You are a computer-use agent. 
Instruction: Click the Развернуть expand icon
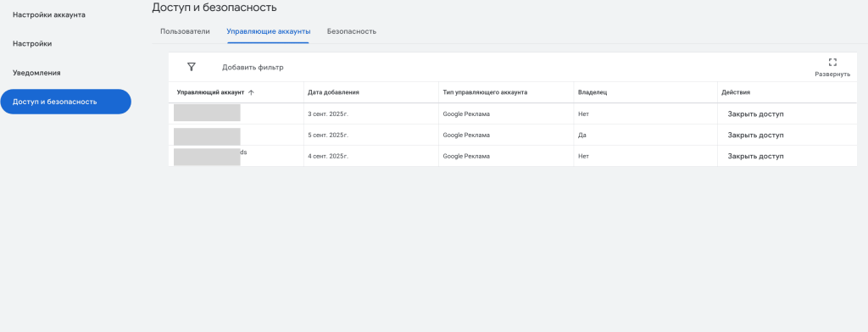pos(832,62)
